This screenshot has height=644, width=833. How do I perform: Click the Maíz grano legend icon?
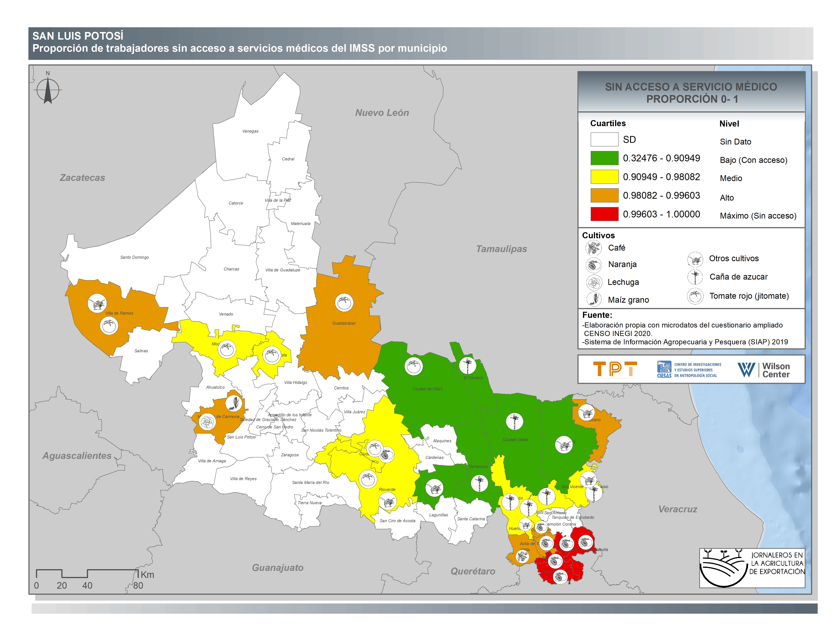(594, 299)
